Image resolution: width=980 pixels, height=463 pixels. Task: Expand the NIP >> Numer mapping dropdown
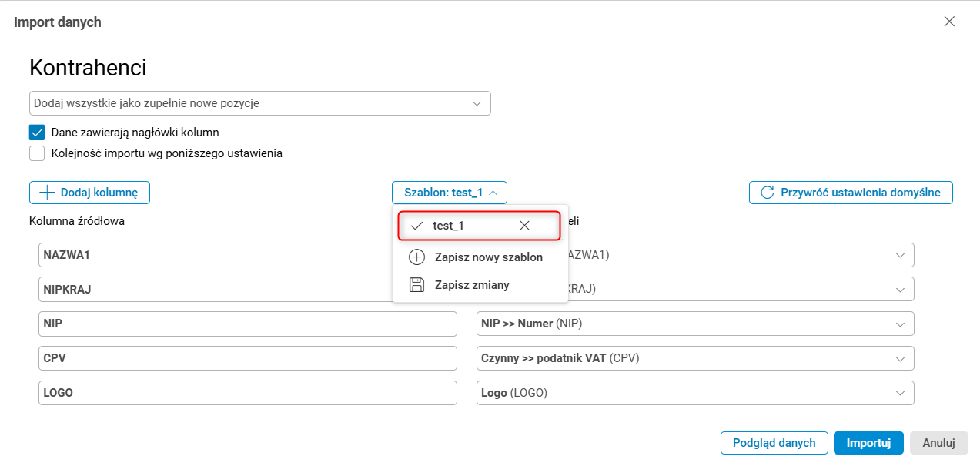point(900,324)
